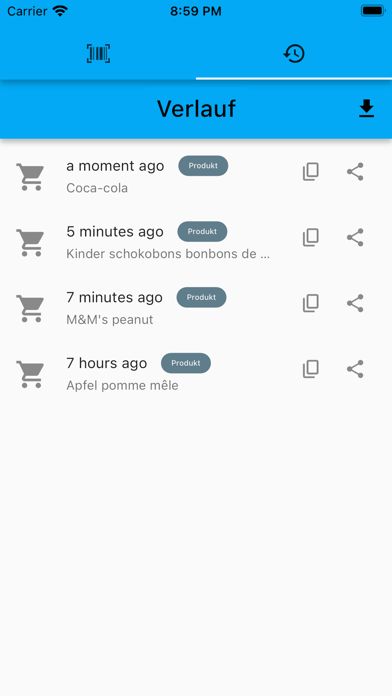This screenshot has width=392, height=696.
Task: Tap the cart icon beside Apfel pomme mêle
Action: (x=30, y=374)
